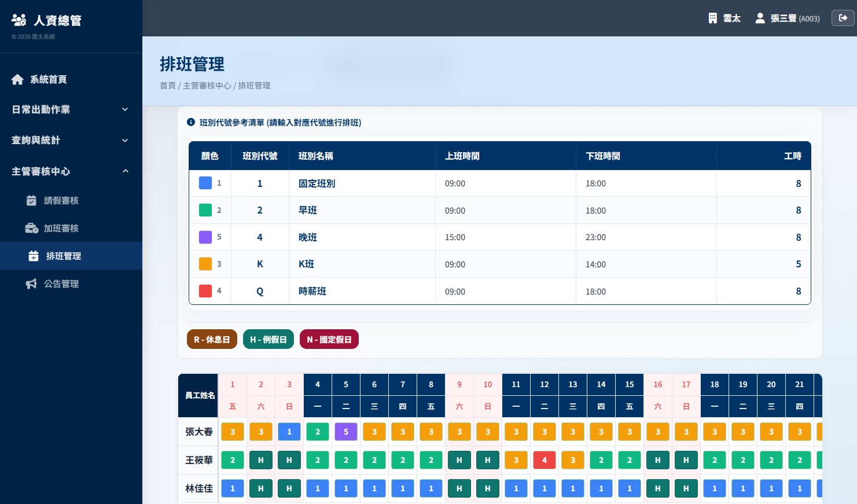This screenshot has width=857, height=504.
Task: Click the 14:00 end time cell
Action: [646, 264]
